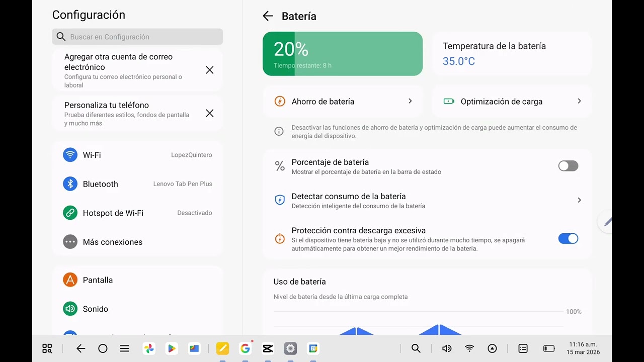Tap the taskbar back navigation arrow
The width and height of the screenshot is (644, 362).
click(80, 348)
